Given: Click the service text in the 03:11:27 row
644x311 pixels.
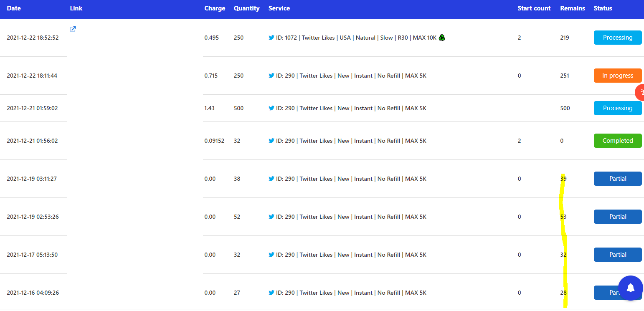Looking at the screenshot, I should tap(351, 179).
